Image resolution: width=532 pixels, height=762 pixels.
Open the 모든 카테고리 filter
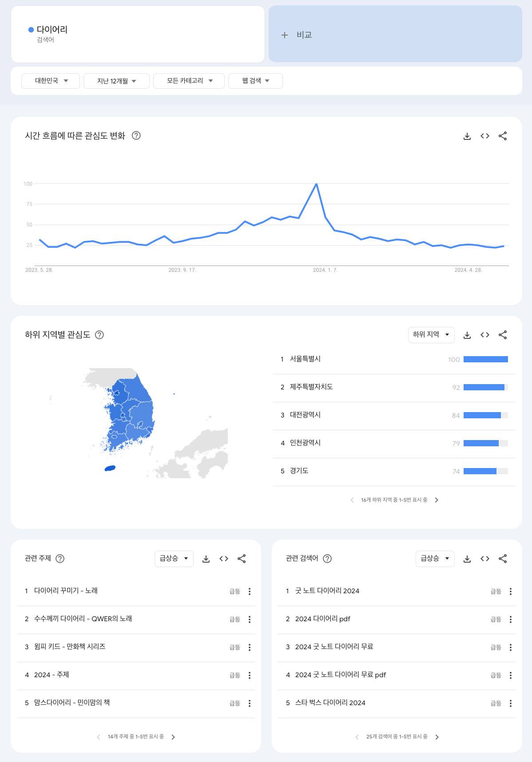[x=188, y=81]
